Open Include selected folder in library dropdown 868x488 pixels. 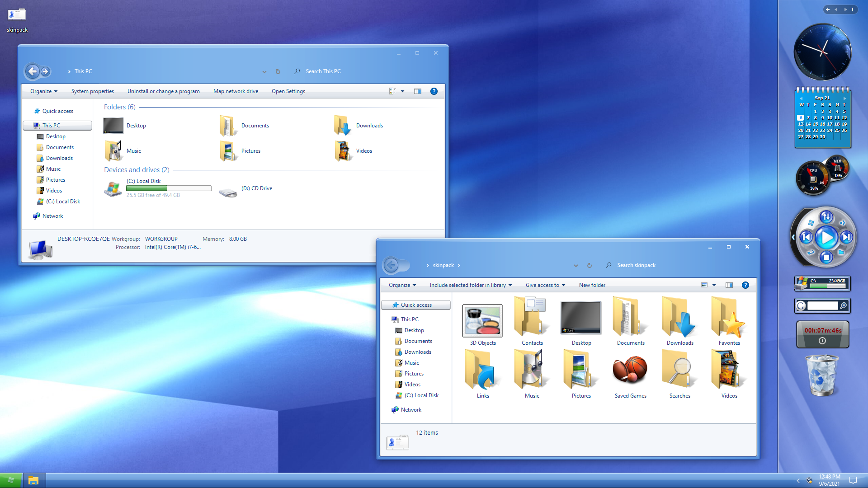(x=471, y=285)
